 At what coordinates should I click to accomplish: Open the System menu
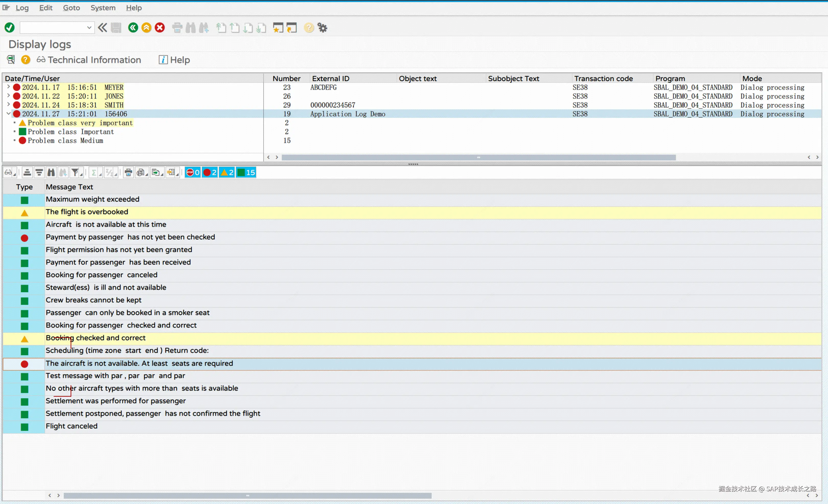[x=103, y=8]
